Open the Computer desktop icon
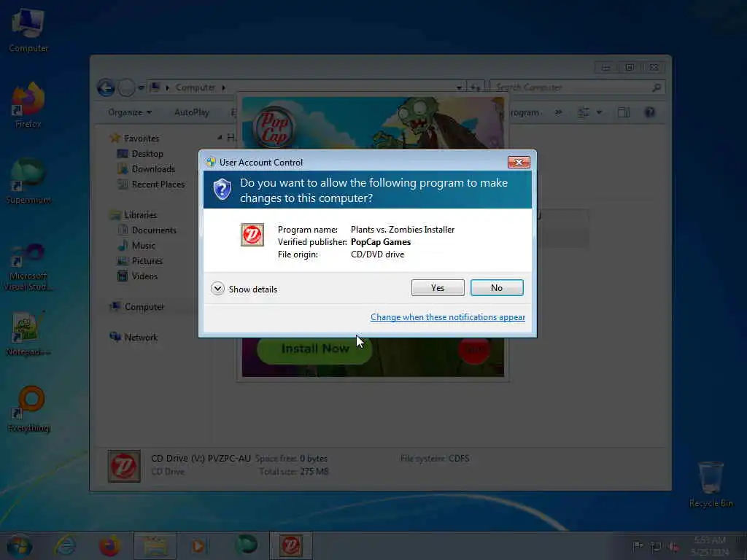 [x=28, y=29]
